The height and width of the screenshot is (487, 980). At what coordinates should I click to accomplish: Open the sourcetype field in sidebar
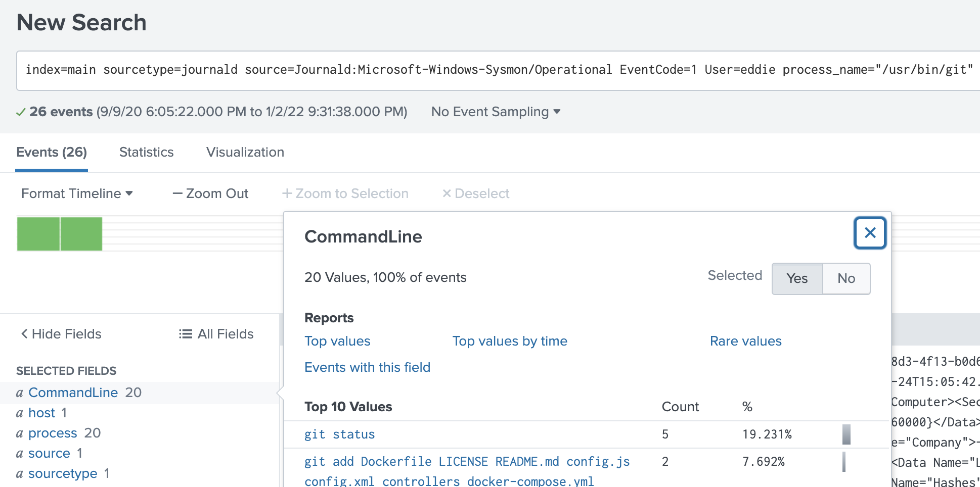(63, 473)
